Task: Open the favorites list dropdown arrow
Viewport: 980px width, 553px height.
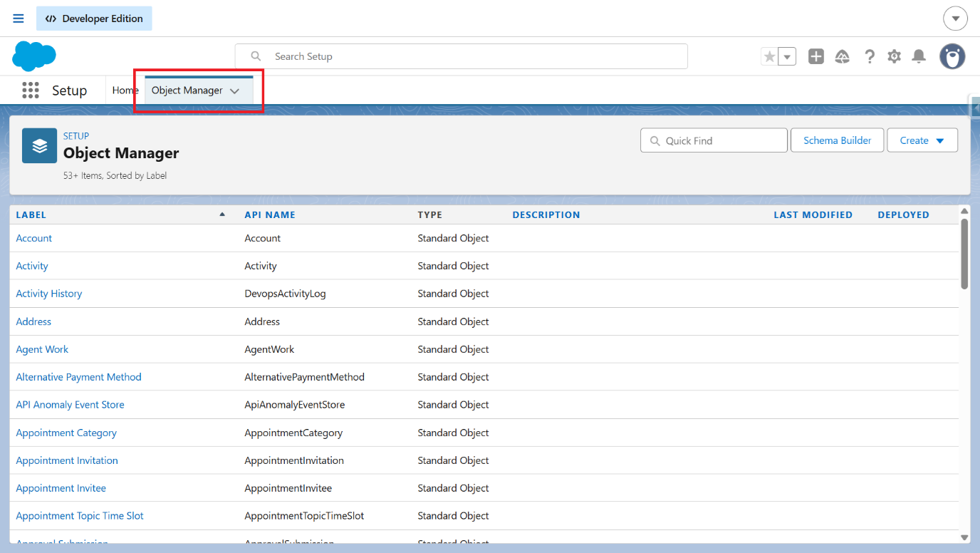Action: click(x=787, y=56)
